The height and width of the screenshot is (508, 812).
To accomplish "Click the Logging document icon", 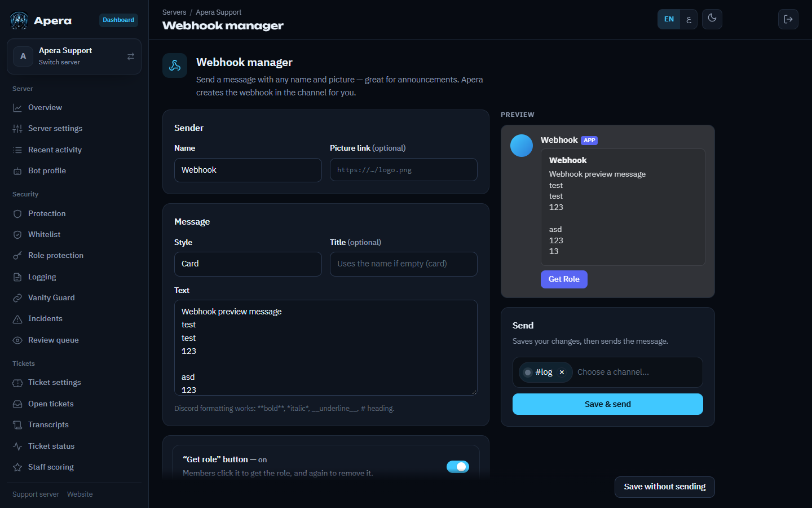I will tap(17, 277).
